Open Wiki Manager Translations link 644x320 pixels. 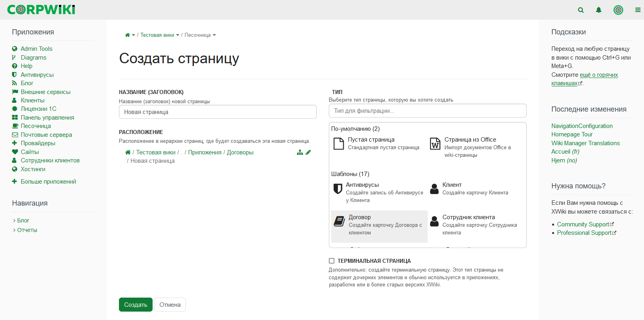[x=586, y=143]
